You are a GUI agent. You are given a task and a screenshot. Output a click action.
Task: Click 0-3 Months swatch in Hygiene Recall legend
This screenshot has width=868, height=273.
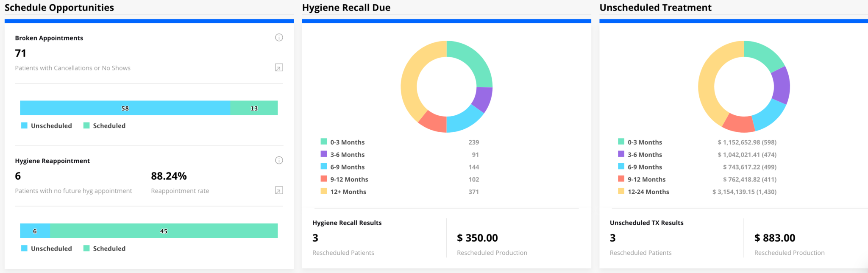tap(324, 142)
